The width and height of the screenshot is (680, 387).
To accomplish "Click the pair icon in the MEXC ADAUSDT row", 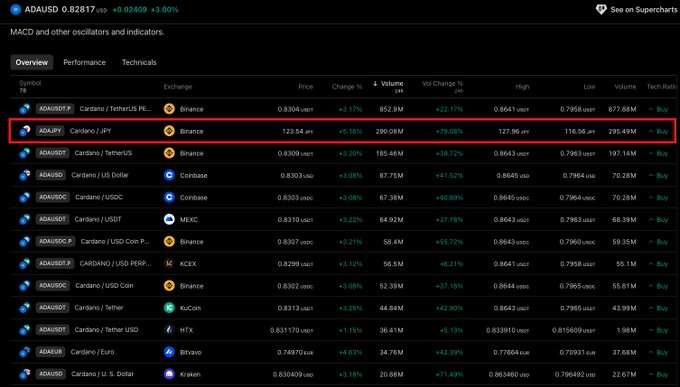I will click(x=25, y=219).
